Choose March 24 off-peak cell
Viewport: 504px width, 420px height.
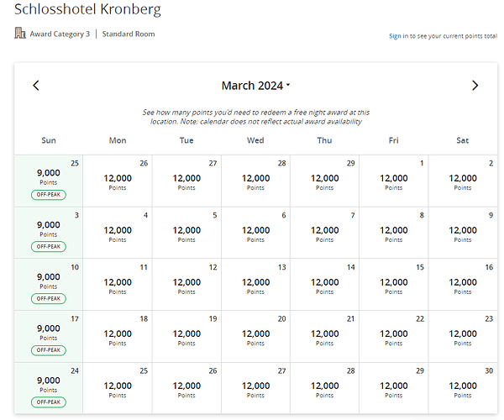[x=49, y=388]
